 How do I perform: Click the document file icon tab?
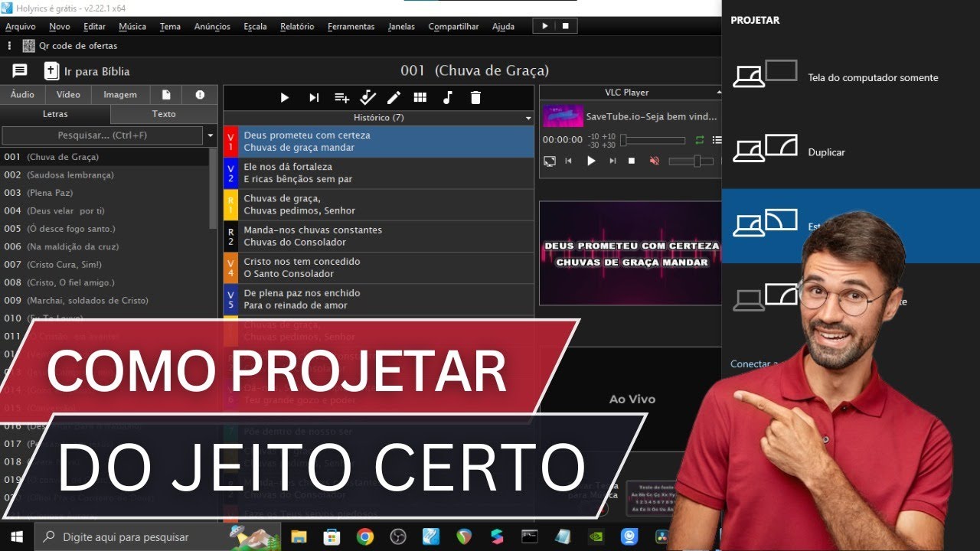point(166,95)
